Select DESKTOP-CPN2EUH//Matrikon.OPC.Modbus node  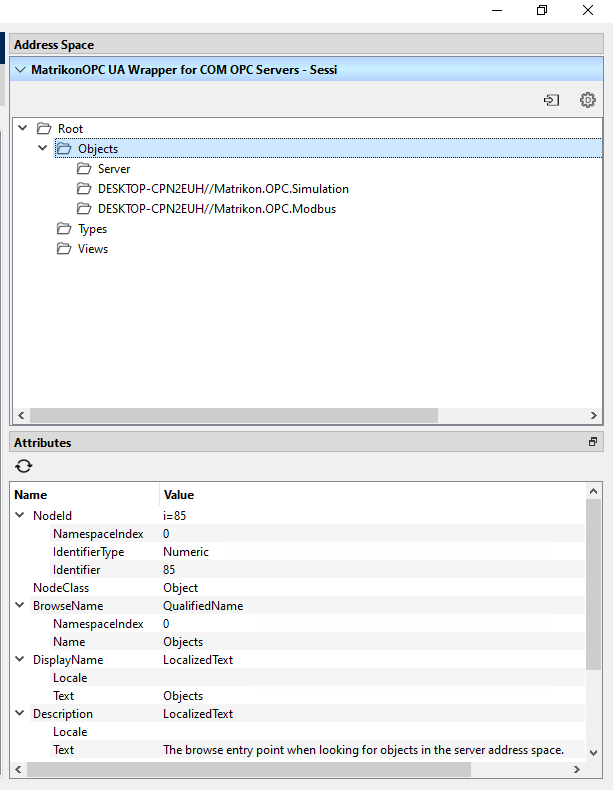[217, 209]
